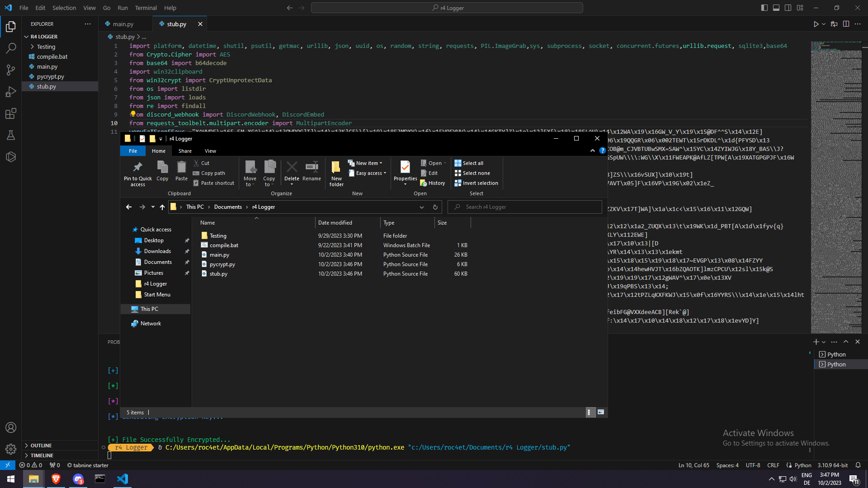The height and width of the screenshot is (488, 868).
Task: Open the Terminal menu in VS Code
Action: [146, 8]
